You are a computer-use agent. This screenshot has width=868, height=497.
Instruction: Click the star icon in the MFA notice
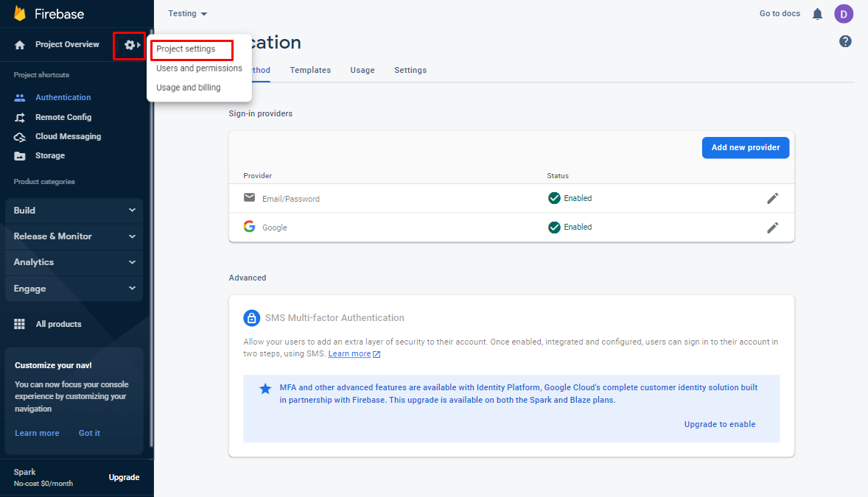[x=266, y=389]
